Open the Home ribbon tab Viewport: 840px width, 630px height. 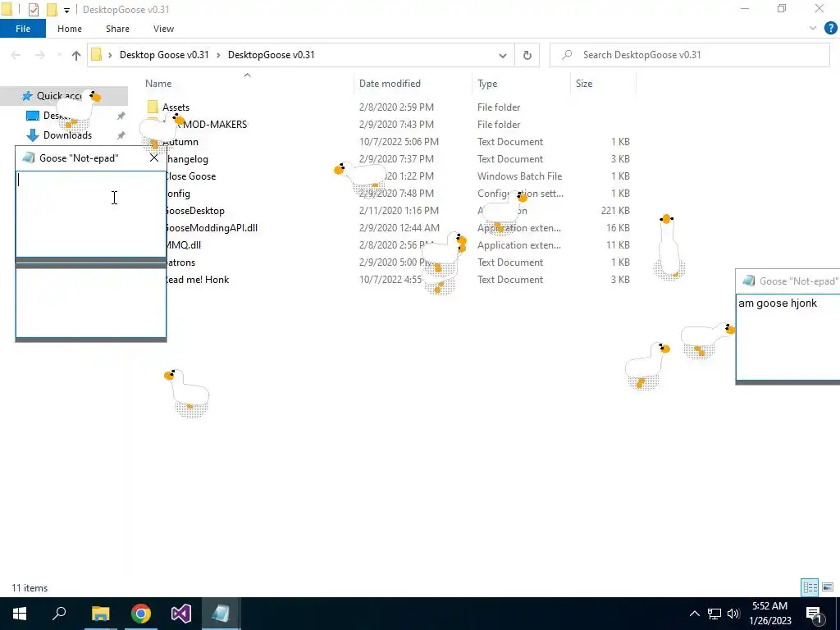point(70,29)
